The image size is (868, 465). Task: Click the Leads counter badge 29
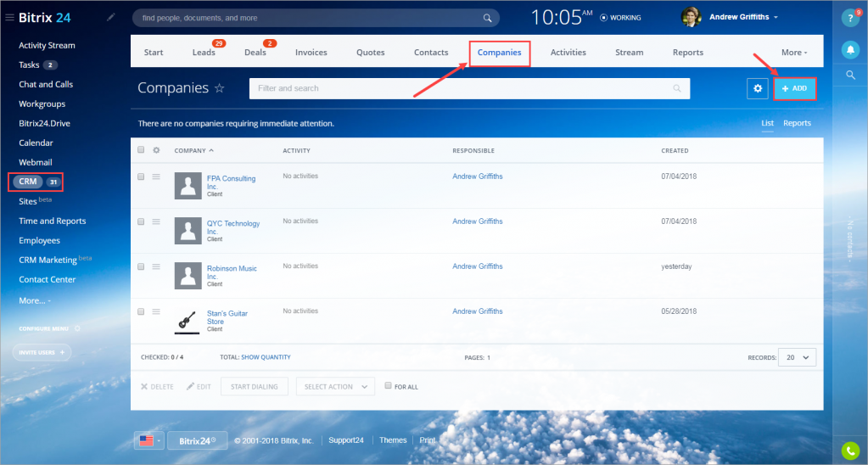click(x=219, y=43)
